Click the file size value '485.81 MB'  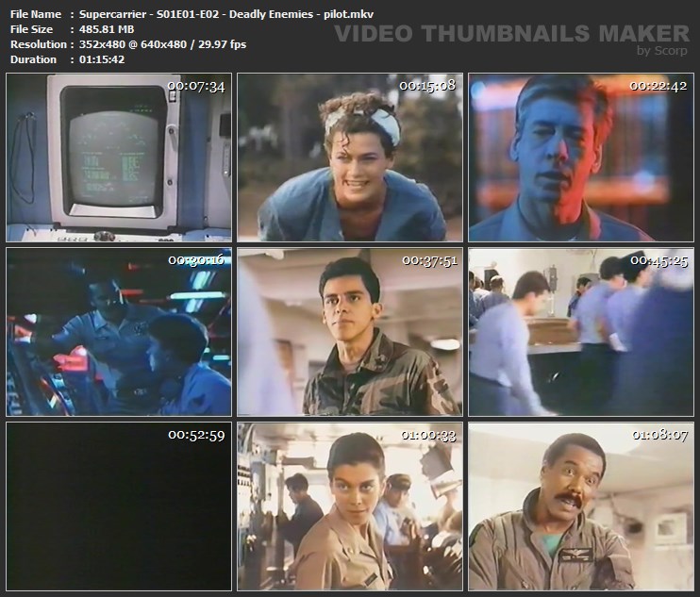point(107,29)
